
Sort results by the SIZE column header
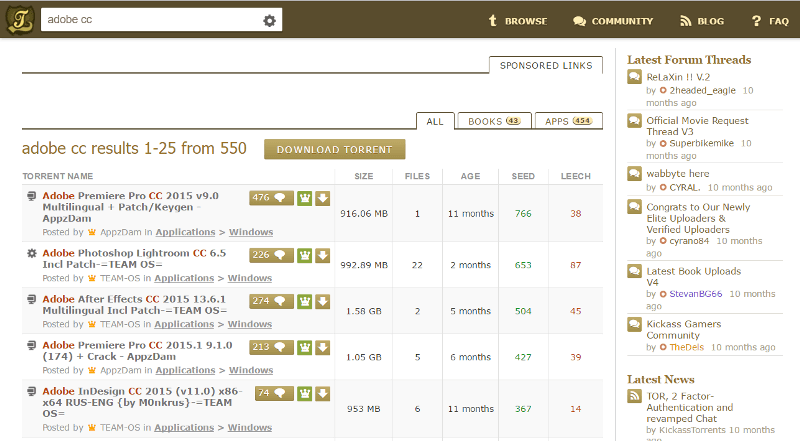(364, 176)
